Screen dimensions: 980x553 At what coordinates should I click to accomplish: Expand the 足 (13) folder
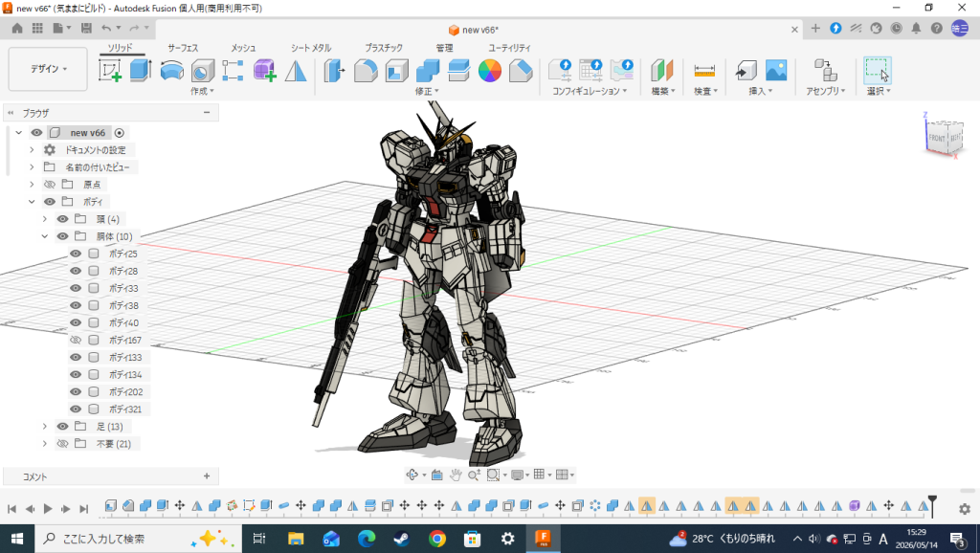(x=45, y=426)
